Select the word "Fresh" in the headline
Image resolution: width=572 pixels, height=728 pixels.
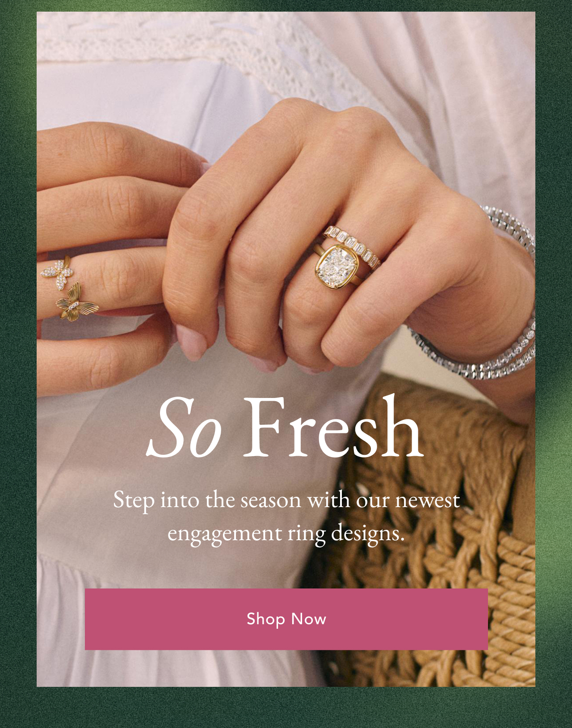point(333,426)
